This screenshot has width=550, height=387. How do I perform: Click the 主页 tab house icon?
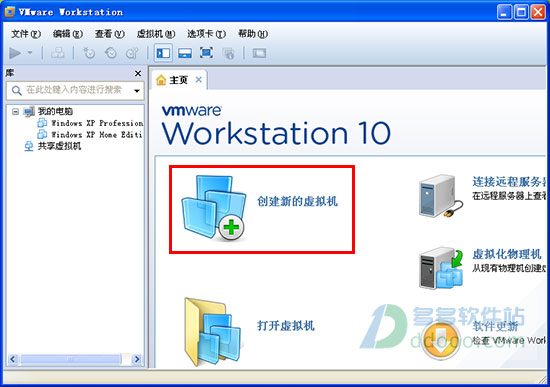pyautogui.click(x=161, y=80)
